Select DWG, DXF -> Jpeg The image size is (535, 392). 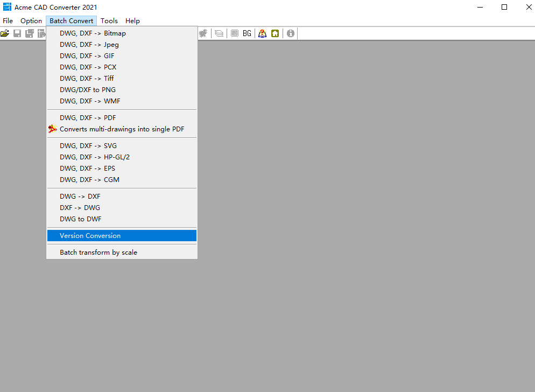pos(122,44)
